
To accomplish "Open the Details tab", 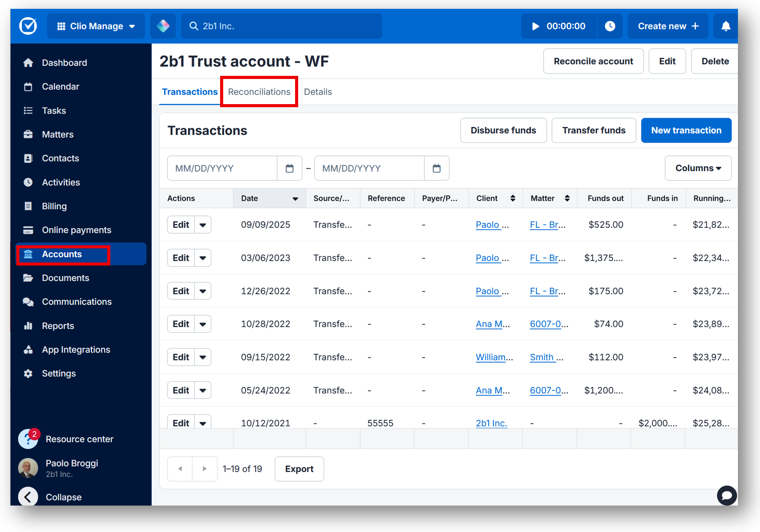I will (x=318, y=92).
